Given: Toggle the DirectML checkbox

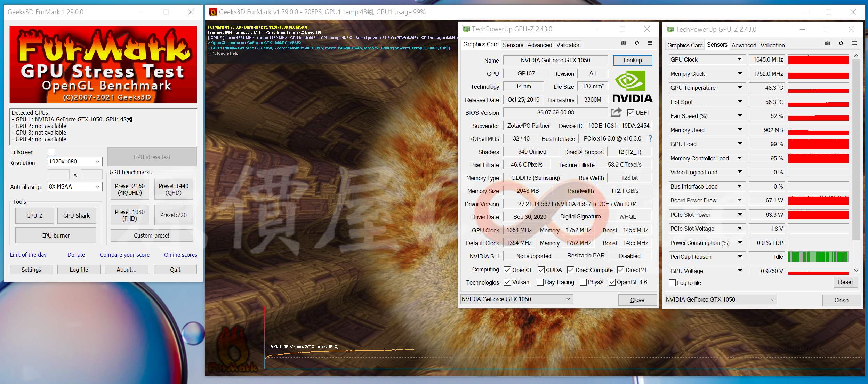Looking at the screenshot, I should 621,270.
